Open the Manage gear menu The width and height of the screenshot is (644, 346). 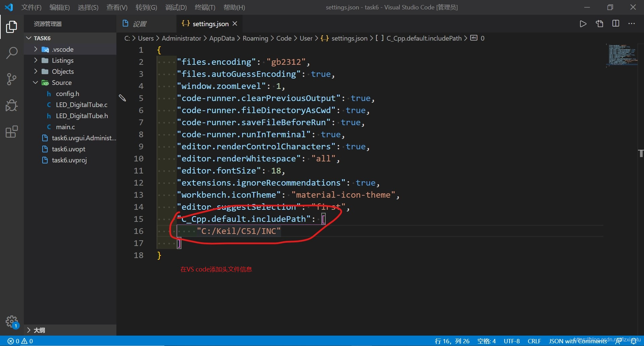[x=12, y=322]
